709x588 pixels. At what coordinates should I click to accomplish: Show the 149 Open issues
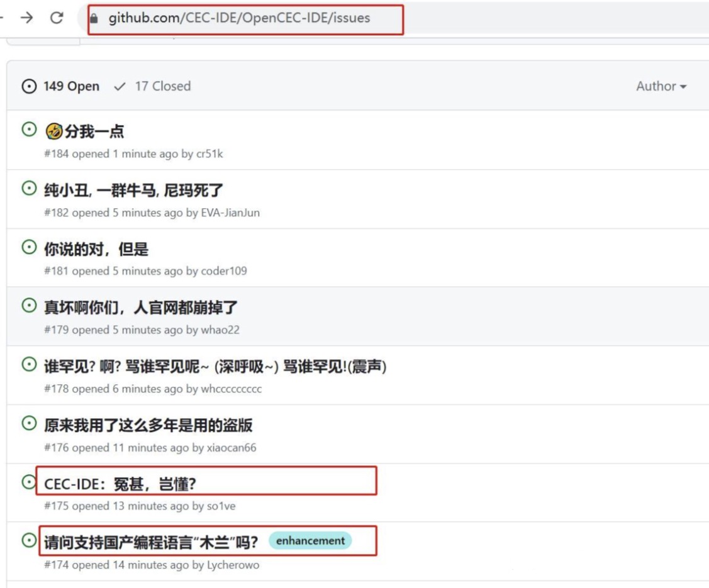[x=61, y=86]
